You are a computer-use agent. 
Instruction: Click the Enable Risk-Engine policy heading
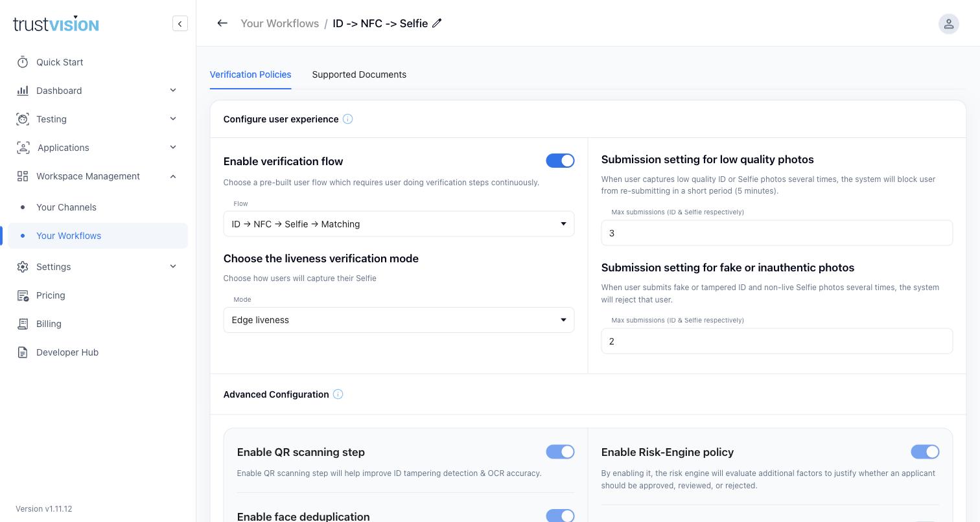coord(668,452)
